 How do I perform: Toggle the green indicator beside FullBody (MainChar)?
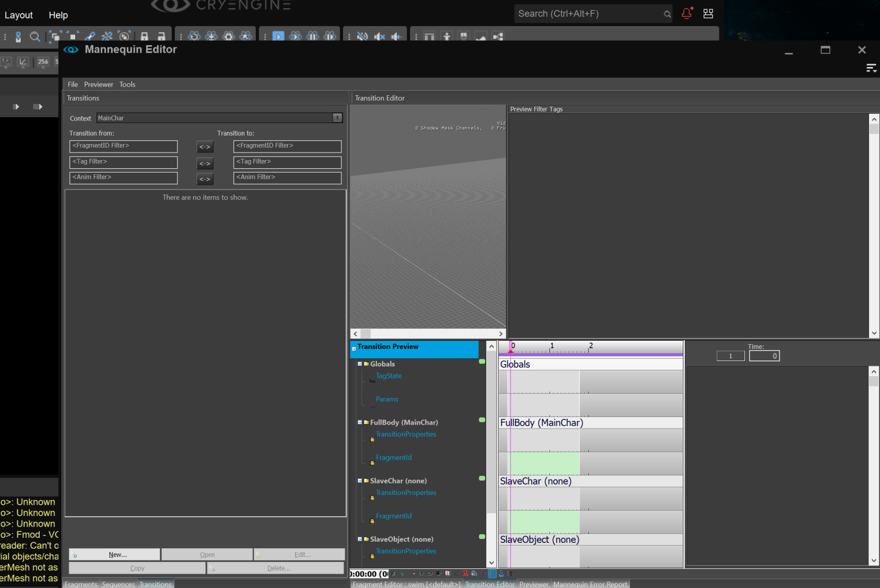coord(481,420)
